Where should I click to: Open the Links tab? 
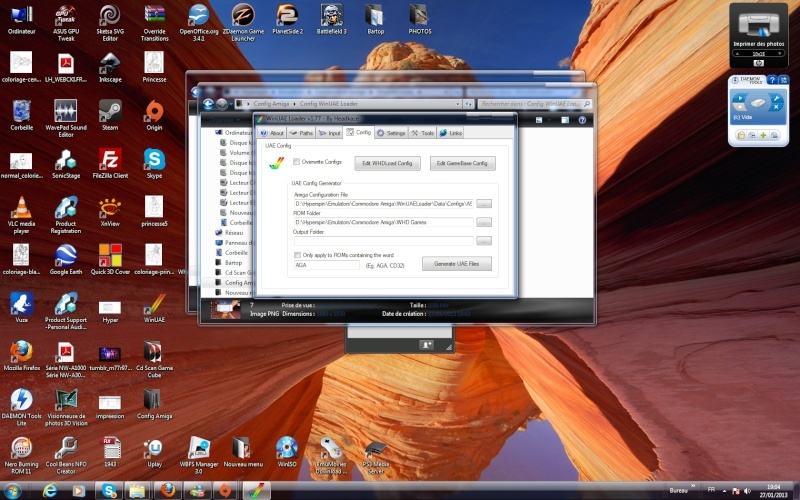click(x=451, y=133)
